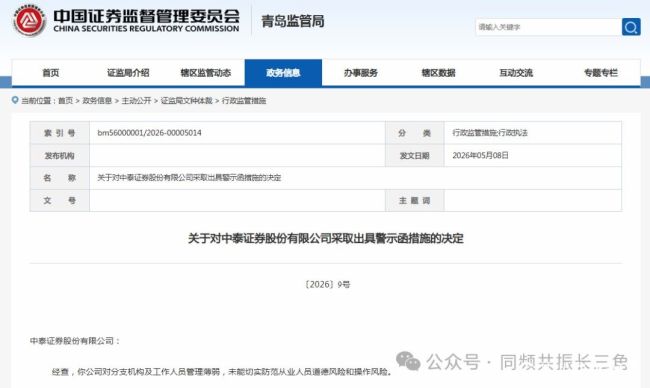Click the 中国证券监督管理委员会 title banner
Image resolution: width=650 pixels, height=388 pixels.
pos(146,21)
